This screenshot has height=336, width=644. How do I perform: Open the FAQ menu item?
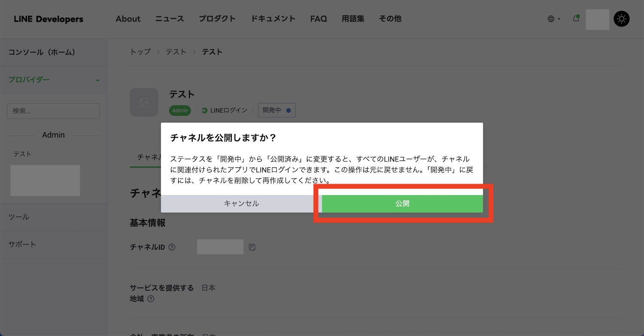click(319, 19)
